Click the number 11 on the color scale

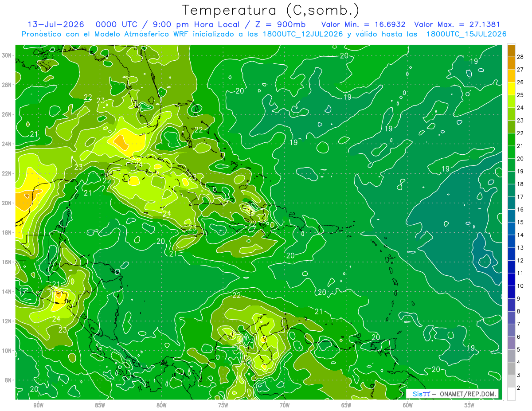(x=520, y=273)
